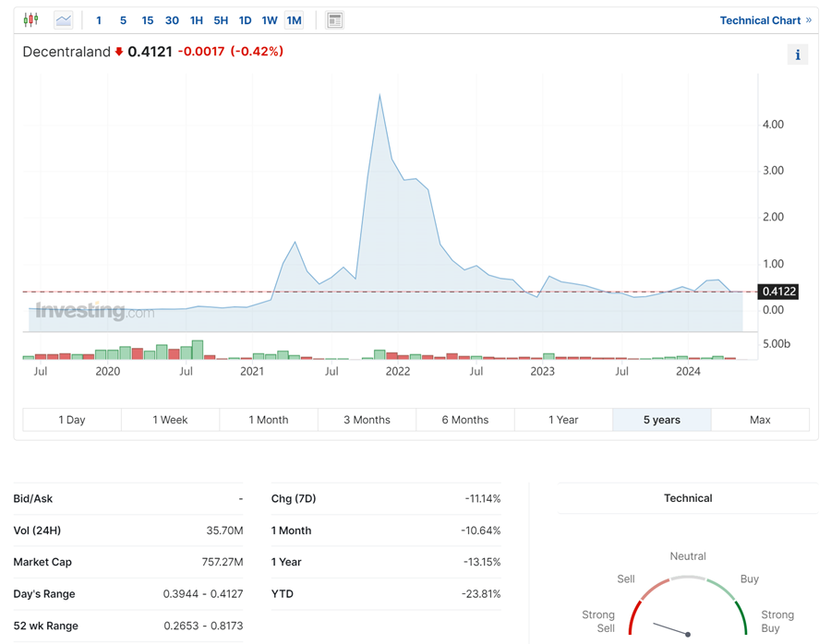Click the 0.4122 current price marker

pos(777,292)
